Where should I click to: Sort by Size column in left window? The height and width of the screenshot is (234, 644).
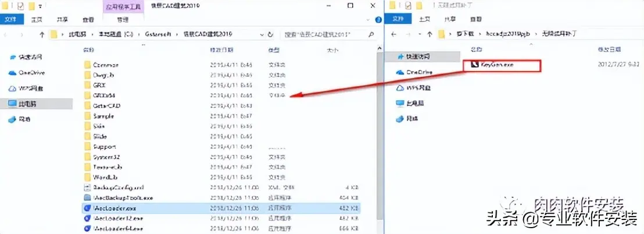click(x=332, y=50)
